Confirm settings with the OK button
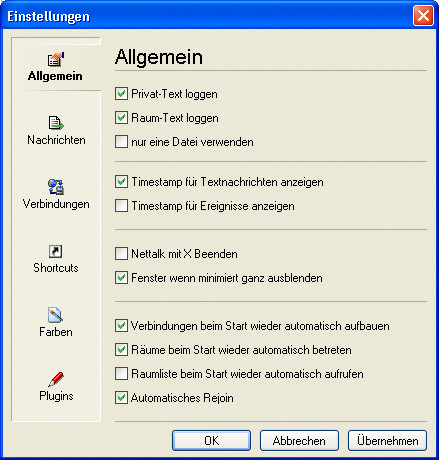The image size is (439, 460). pos(211,441)
